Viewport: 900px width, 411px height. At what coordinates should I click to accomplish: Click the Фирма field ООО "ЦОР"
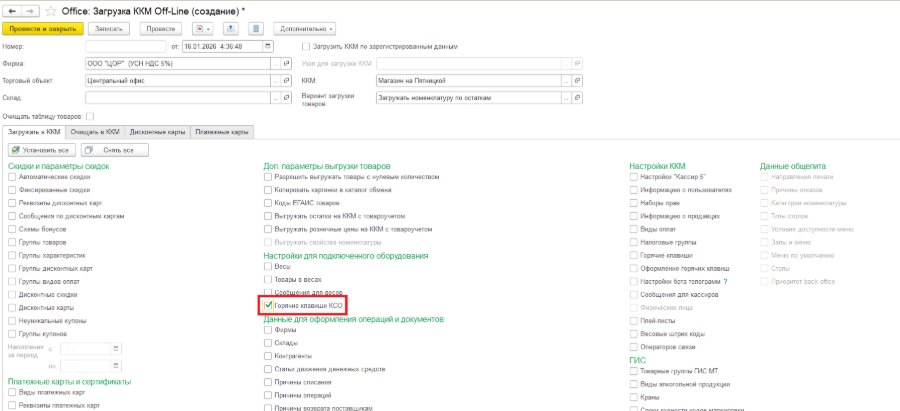tap(180, 64)
